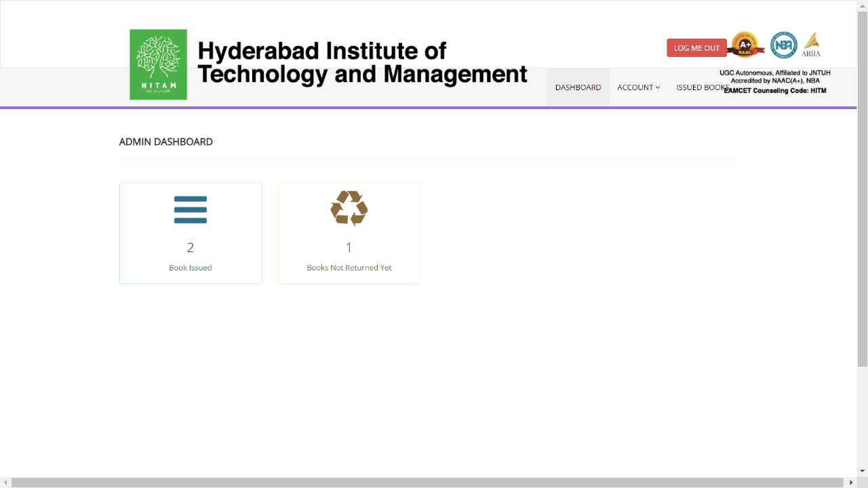This screenshot has height=488, width=868.
Task: Click the vertical scrollbar thumb
Action: [x=863, y=189]
